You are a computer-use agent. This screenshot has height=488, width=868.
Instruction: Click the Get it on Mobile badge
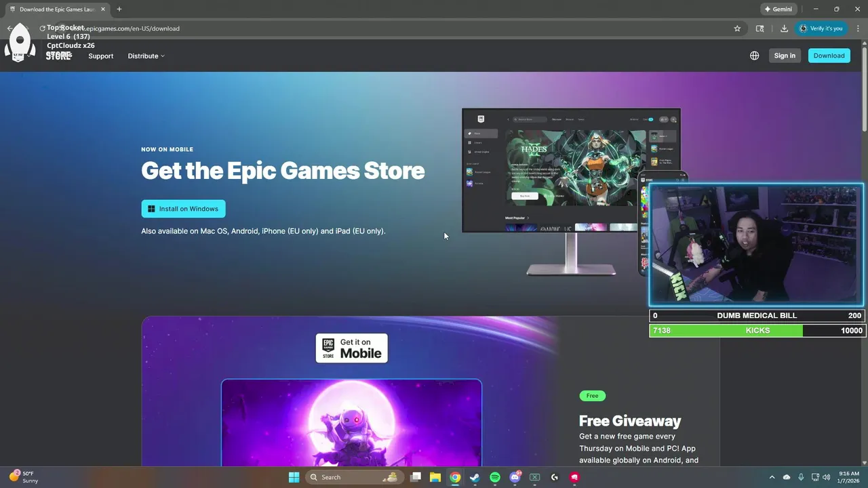(x=351, y=348)
